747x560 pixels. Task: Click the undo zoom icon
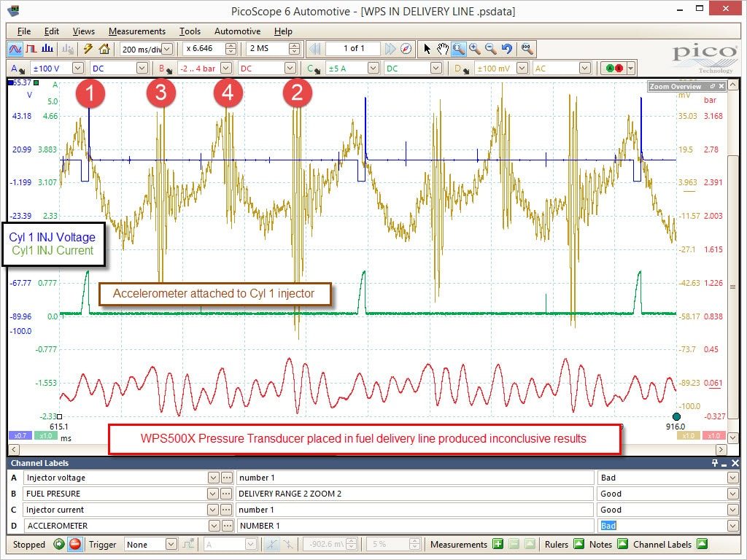[507, 49]
